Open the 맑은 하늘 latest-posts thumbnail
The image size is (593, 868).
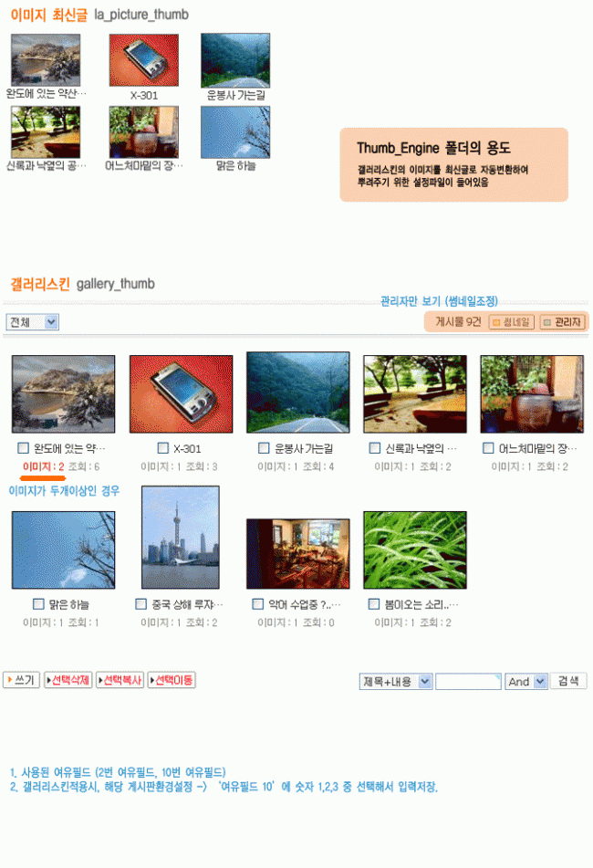pyautogui.click(x=235, y=132)
